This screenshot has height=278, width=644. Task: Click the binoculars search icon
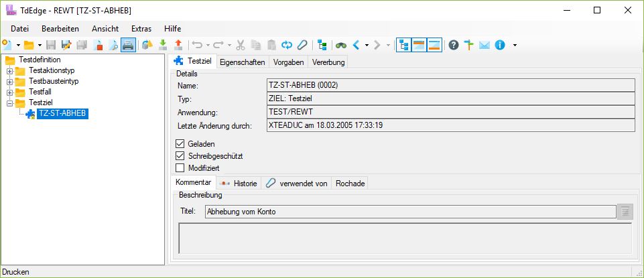(341, 45)
